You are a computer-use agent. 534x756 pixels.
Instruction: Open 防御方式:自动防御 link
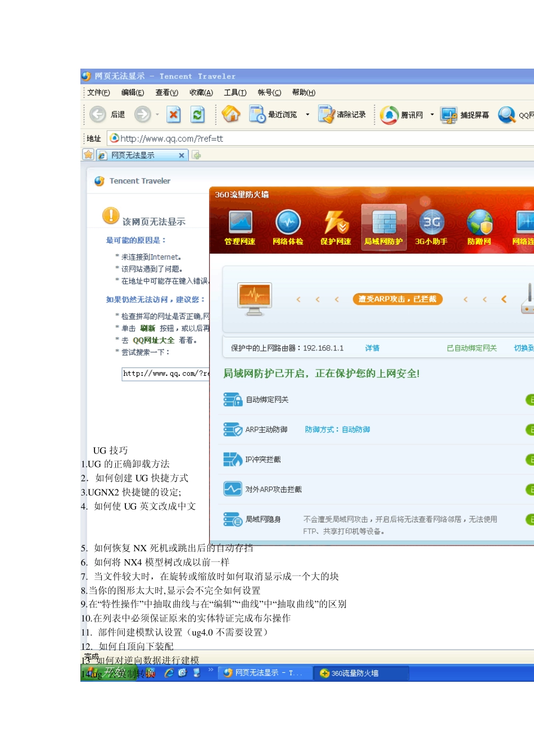[x=337, y=429]
